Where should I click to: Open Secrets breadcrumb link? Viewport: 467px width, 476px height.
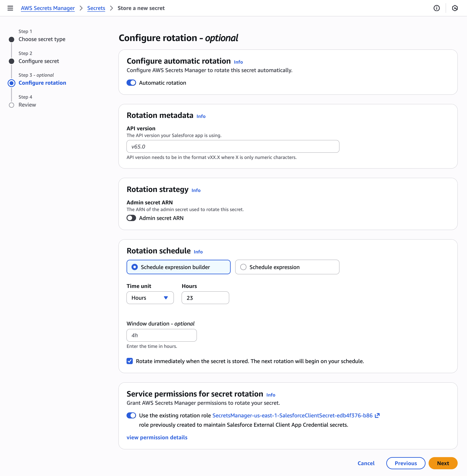pyautogui.click(x=96, y=8)
